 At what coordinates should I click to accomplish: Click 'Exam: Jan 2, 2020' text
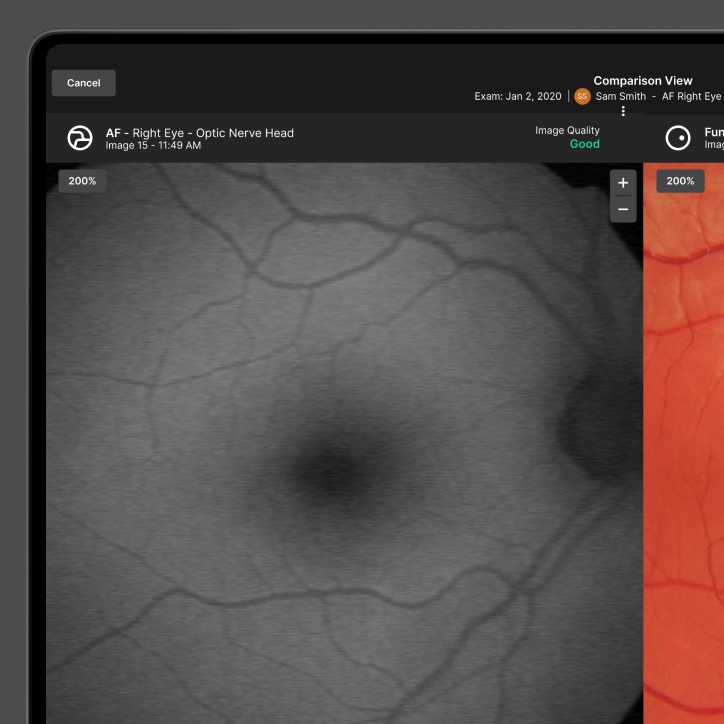(518, 97)
